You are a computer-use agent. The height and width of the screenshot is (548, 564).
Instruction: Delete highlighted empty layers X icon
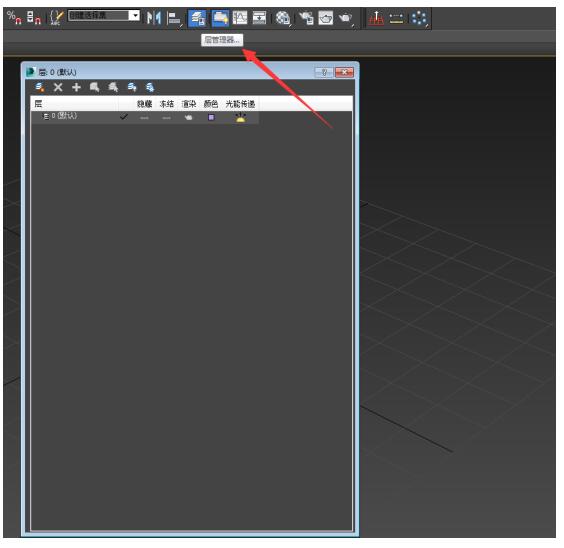(58, 87)
